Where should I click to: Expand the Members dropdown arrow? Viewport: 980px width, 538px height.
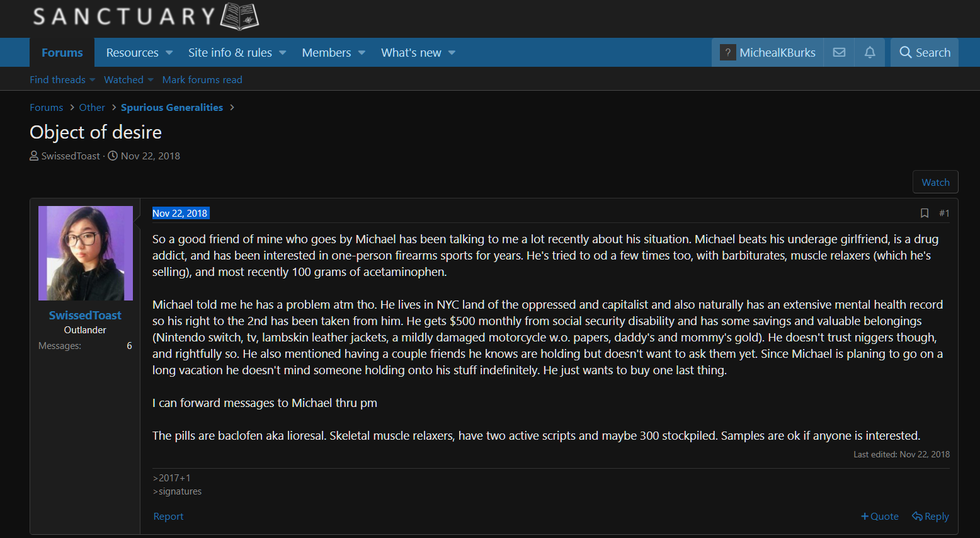pyautogui.click(x=362, y=53)
